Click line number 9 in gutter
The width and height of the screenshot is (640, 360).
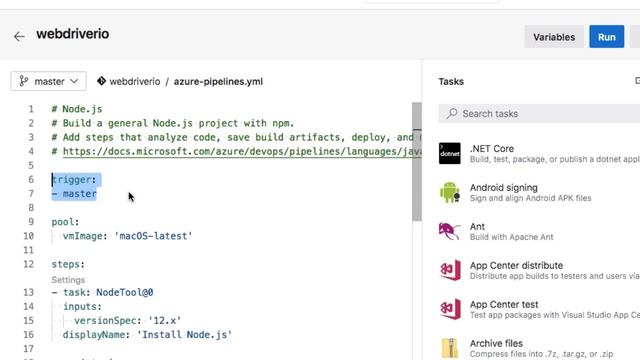pyautogui.click(x=31, y=222)
